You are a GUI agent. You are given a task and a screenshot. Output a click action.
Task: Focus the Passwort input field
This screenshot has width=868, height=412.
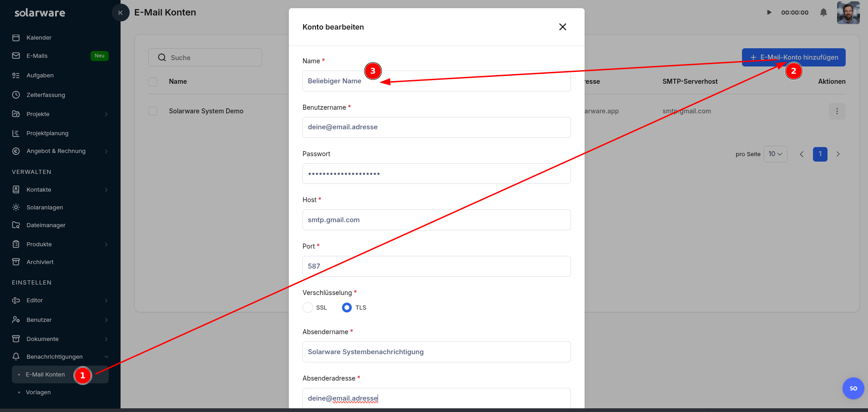(x=437, y=173)
